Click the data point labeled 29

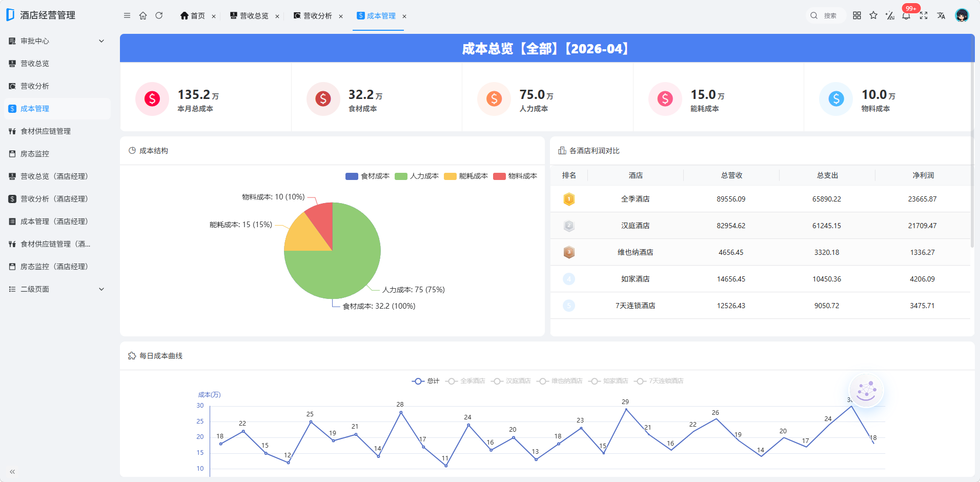626,409
